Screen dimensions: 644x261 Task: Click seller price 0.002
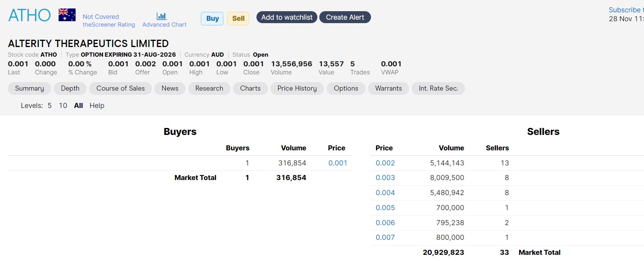[x=385, y=163]
